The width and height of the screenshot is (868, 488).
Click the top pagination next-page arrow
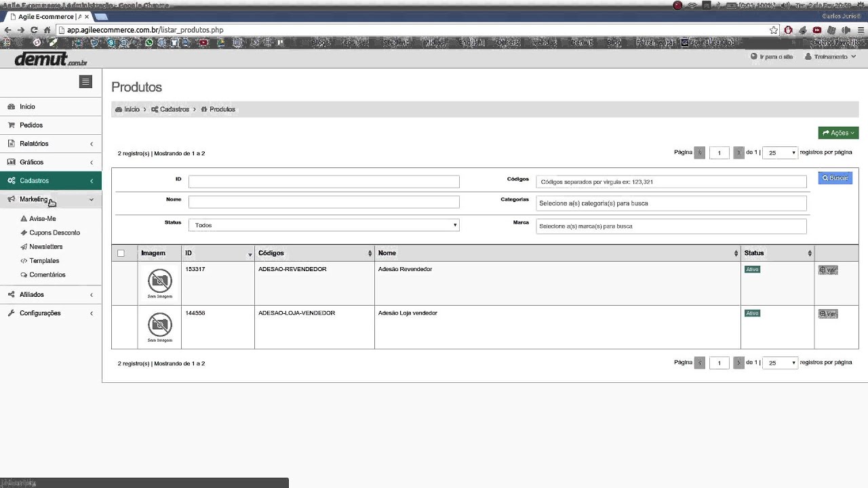pos(738,152)
